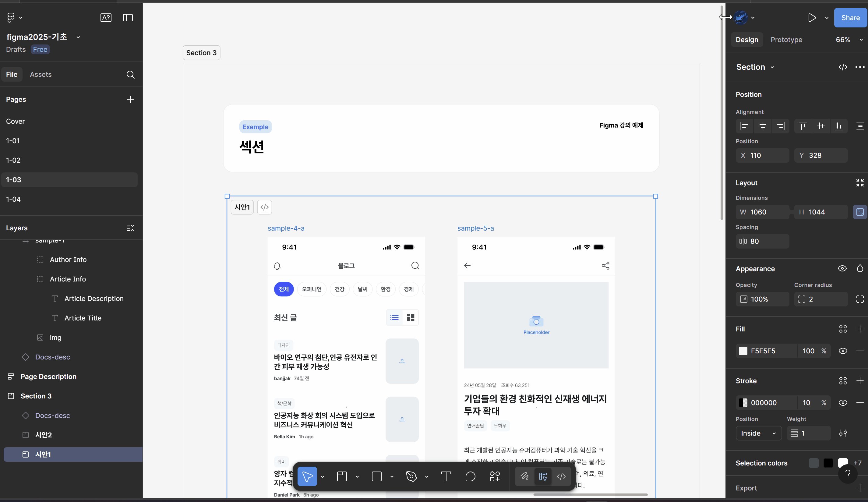Toggle Fill visibility eye icon

point(842,351)
